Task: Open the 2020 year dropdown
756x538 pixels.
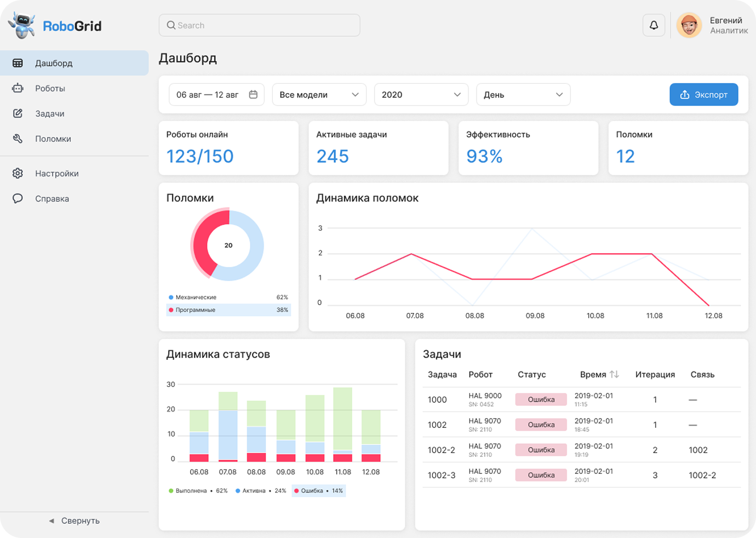Action: pyautogui.click(x=421, y=94)
